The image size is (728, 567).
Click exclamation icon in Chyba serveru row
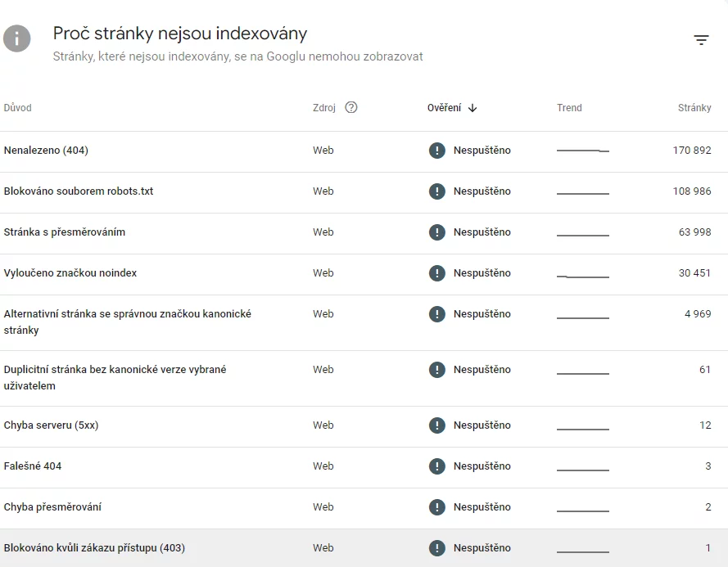437,425
